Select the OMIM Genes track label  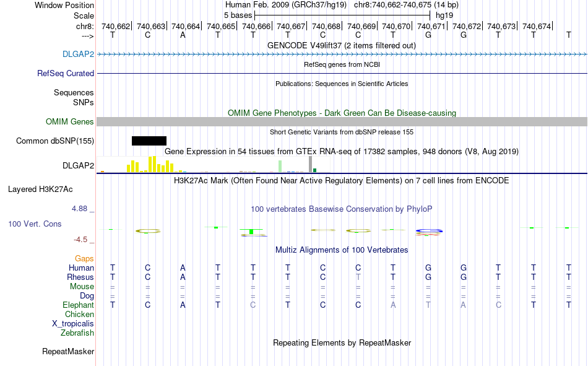69,121
